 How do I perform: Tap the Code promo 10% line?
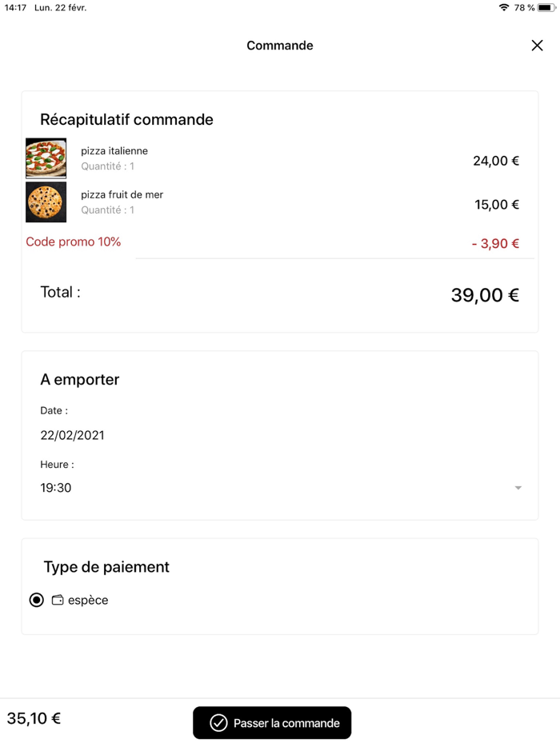pos(74,242)
